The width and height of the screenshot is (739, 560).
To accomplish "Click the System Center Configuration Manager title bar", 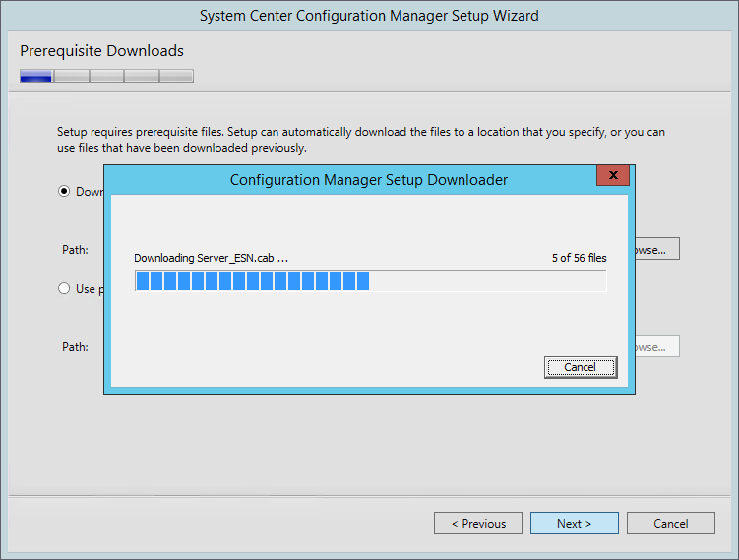I will coord(370,16).
